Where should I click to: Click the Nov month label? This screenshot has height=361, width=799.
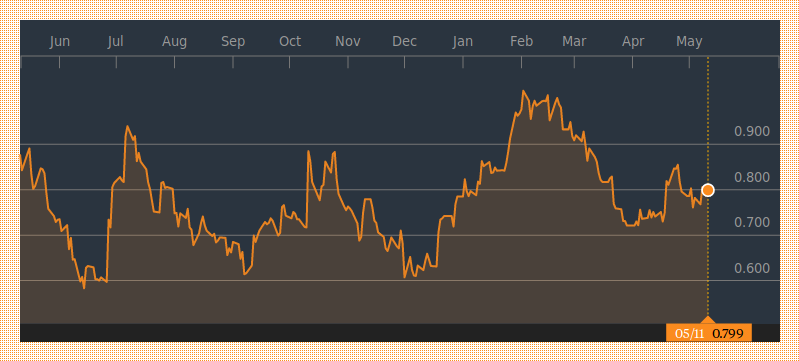(x=348, y=42)
